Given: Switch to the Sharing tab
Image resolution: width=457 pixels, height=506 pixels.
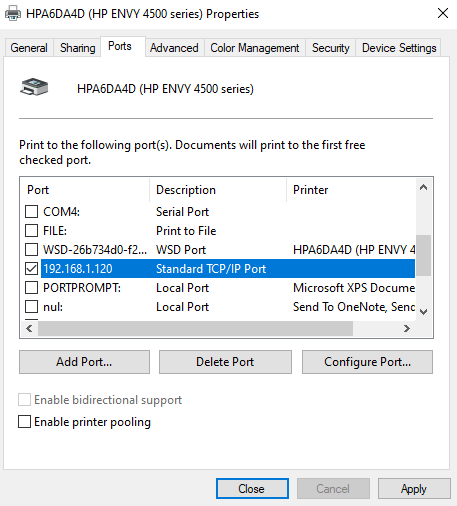Looking at the screenshot, I should [77, 48].
